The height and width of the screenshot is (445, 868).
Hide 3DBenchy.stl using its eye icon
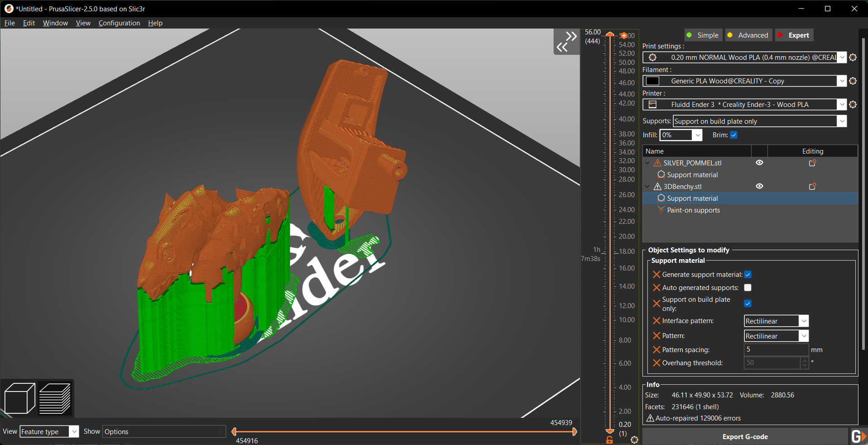coord(760,186)
